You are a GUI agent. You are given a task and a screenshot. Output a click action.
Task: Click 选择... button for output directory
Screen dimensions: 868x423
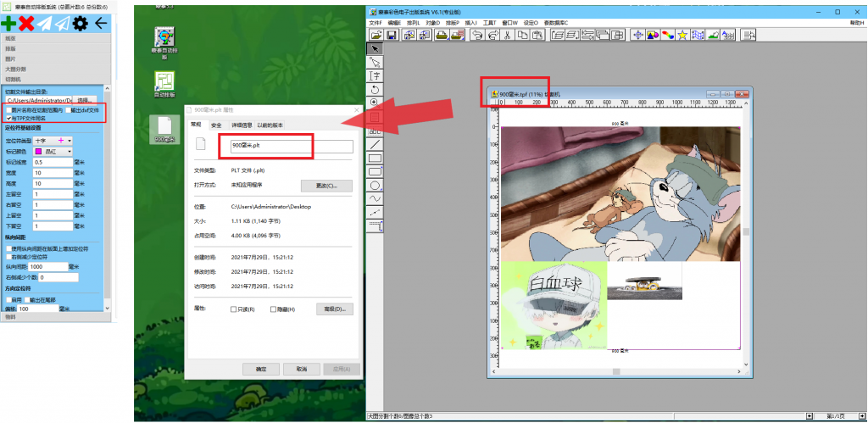[84, 100]
